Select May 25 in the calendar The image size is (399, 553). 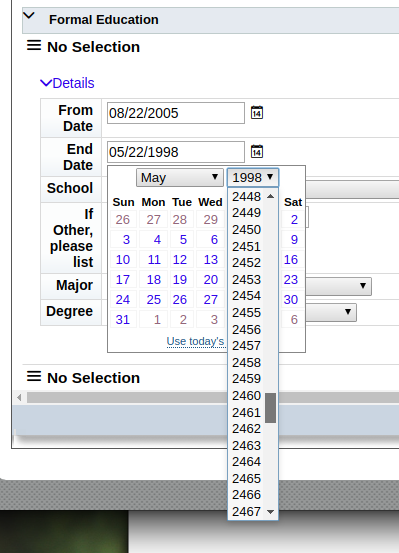[154, 300]
